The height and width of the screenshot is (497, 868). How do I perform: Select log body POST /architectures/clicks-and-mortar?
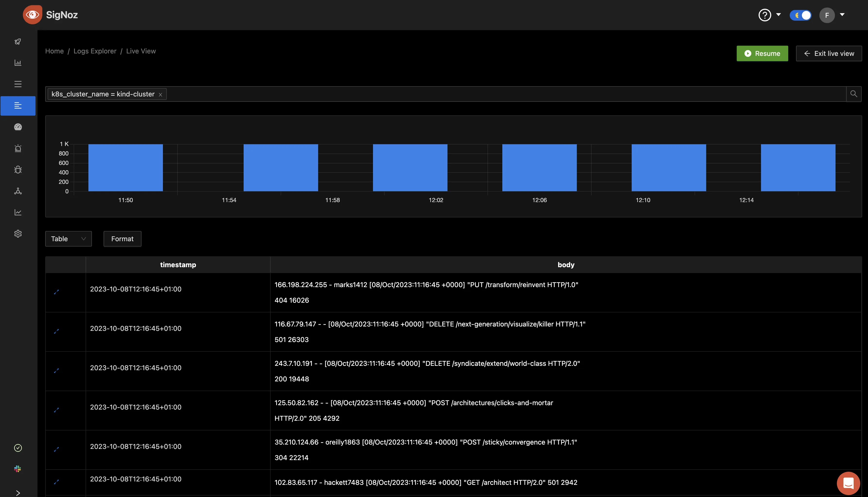414,410
